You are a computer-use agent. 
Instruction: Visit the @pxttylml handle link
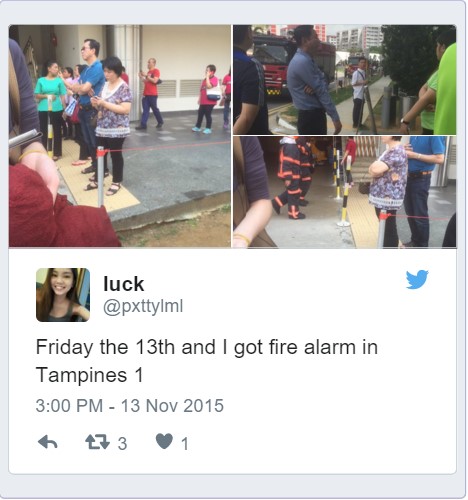(143, 307)
